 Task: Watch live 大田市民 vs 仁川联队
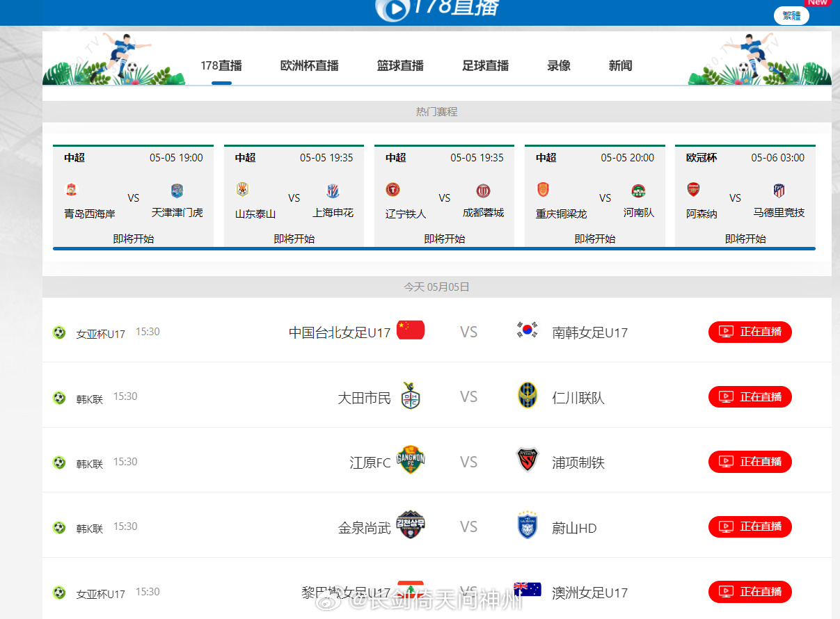(750, 396)
